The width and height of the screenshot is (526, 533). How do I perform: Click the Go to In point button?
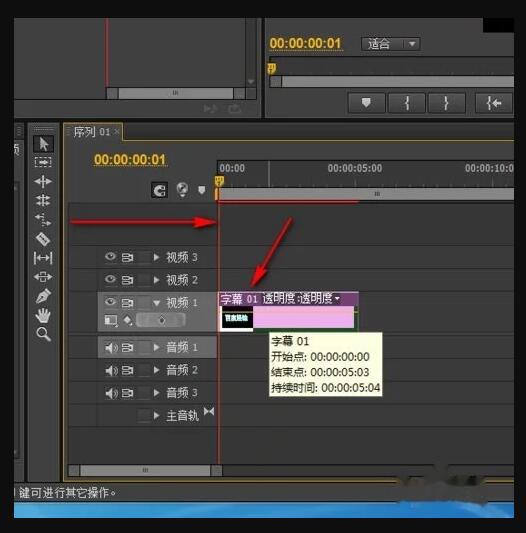(x=493, y=103)
